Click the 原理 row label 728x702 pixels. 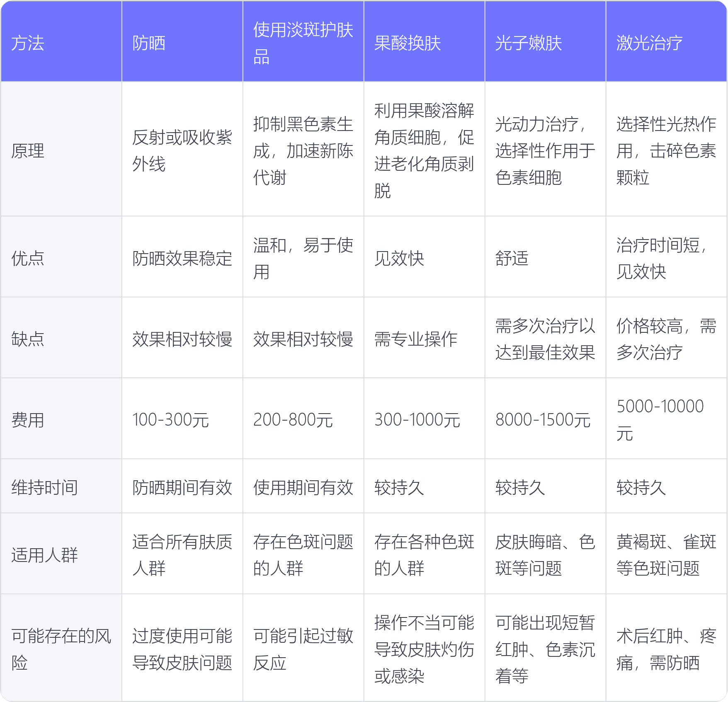tap(28, 150)
